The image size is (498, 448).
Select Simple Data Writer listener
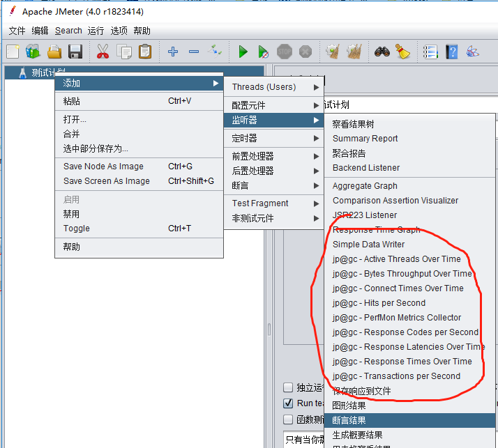pyautogui.click(x=409, y=245)
